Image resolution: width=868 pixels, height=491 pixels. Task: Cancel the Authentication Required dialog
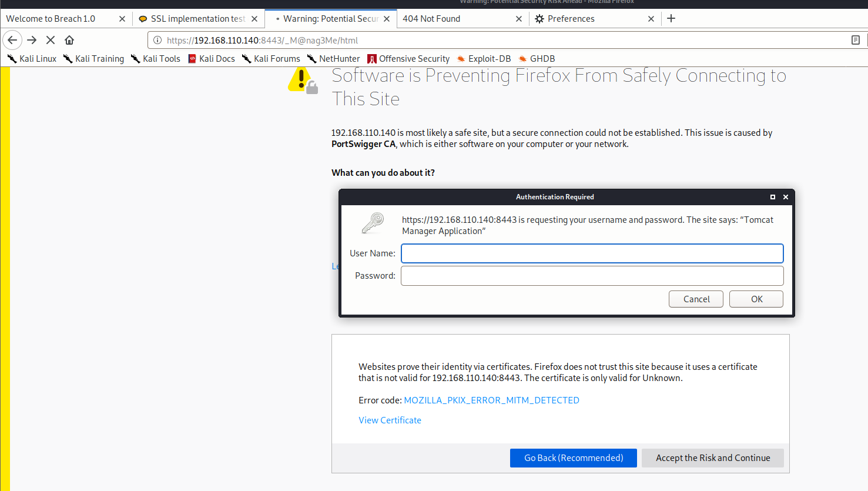click(696, 299)
